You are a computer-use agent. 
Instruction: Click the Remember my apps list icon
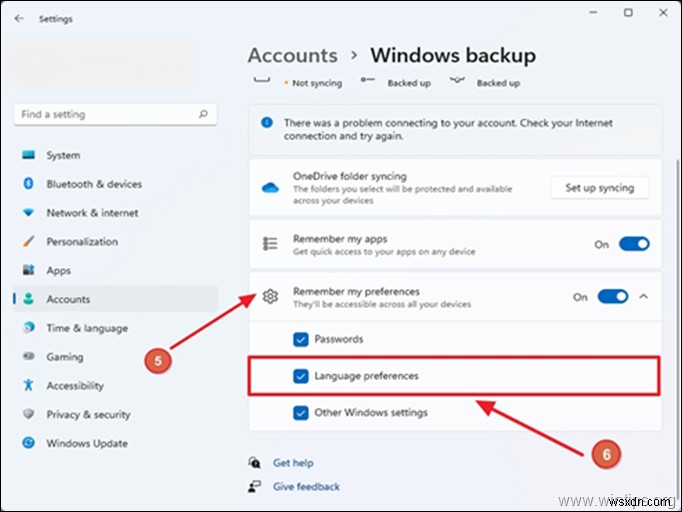click(x=270, y=244)
